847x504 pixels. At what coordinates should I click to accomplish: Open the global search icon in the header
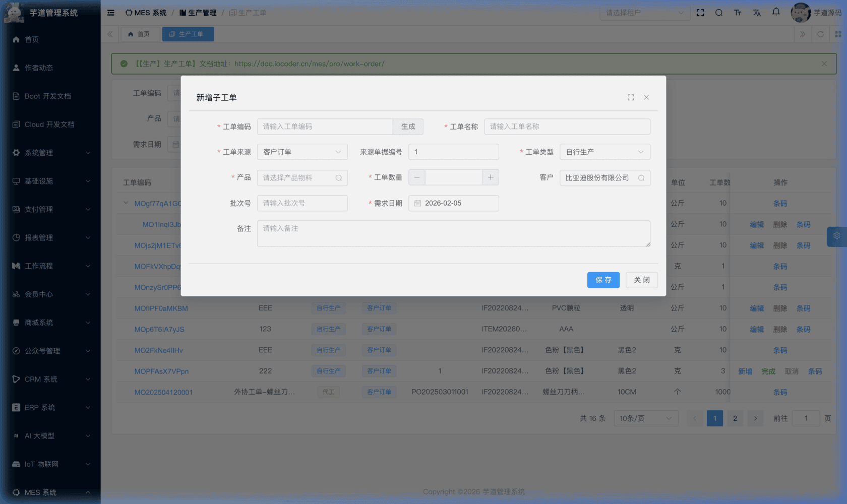(x=719, y=12)
